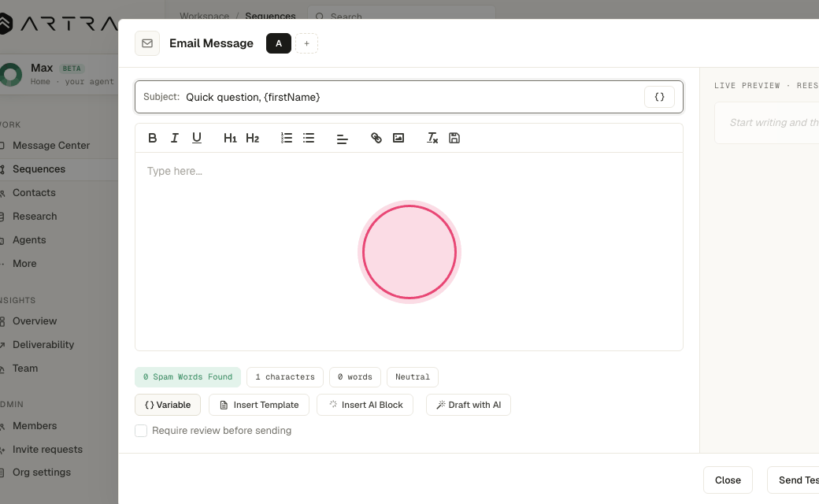The width and height of the screenshot is (819, 504).
Task: Open Insert Template
Action: [259, 405]
